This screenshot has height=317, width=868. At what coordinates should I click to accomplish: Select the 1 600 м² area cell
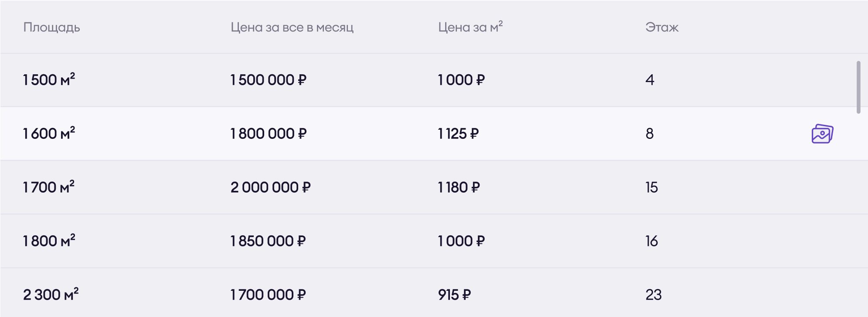tap(49, 133)
